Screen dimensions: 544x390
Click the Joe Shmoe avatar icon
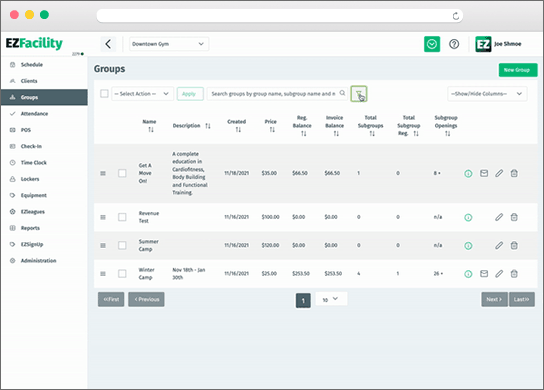click(x=483, y=44)
